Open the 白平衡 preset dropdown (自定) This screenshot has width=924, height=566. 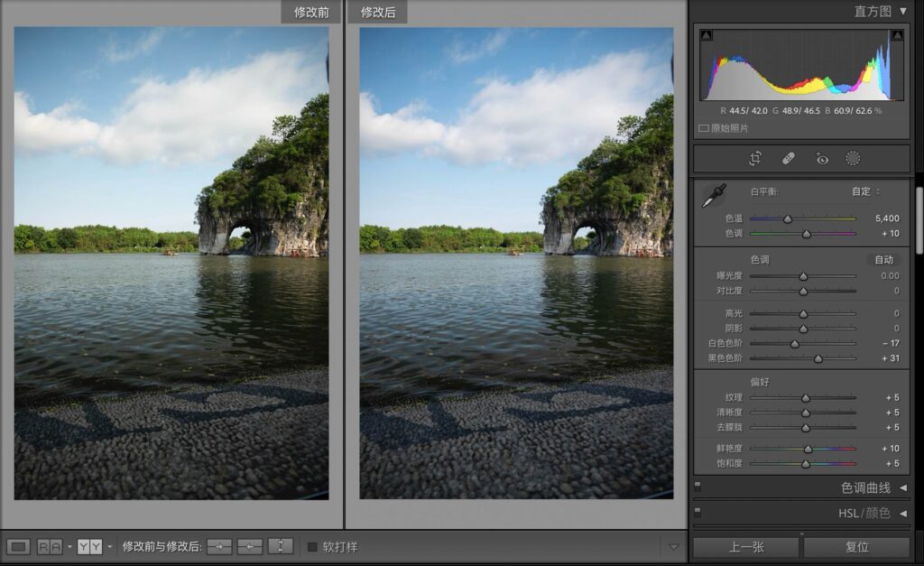point(865,191)
